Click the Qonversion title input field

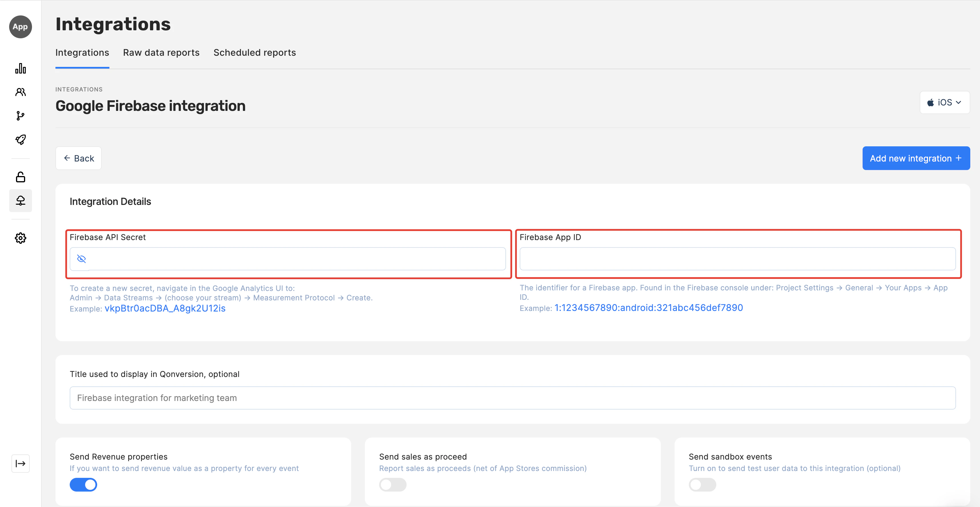pos(513,398)
